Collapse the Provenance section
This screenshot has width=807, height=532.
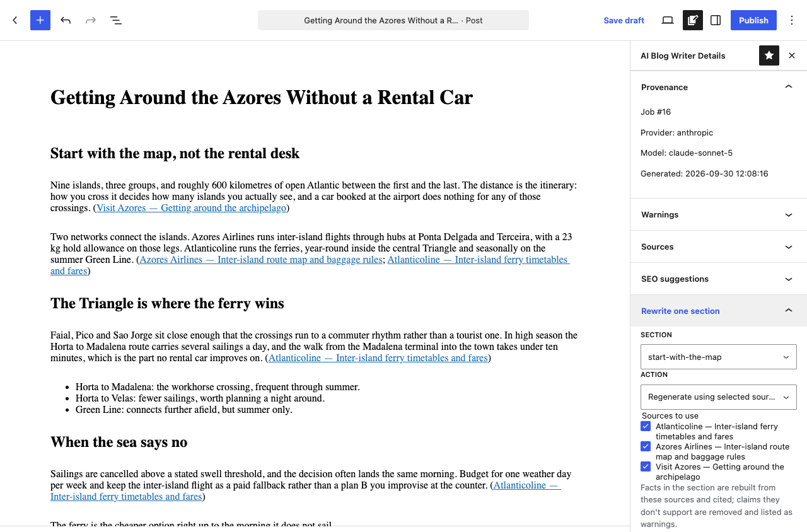719,87
